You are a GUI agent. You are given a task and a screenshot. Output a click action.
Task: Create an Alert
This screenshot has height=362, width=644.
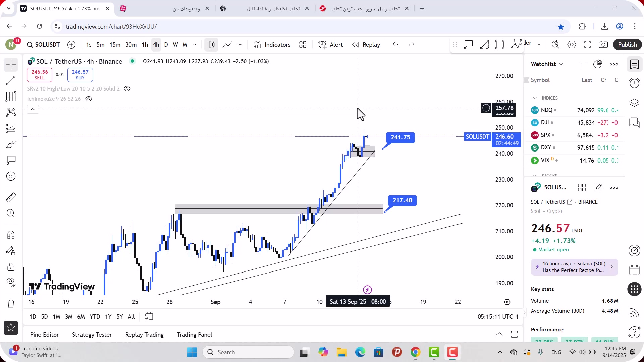(331, 45)
